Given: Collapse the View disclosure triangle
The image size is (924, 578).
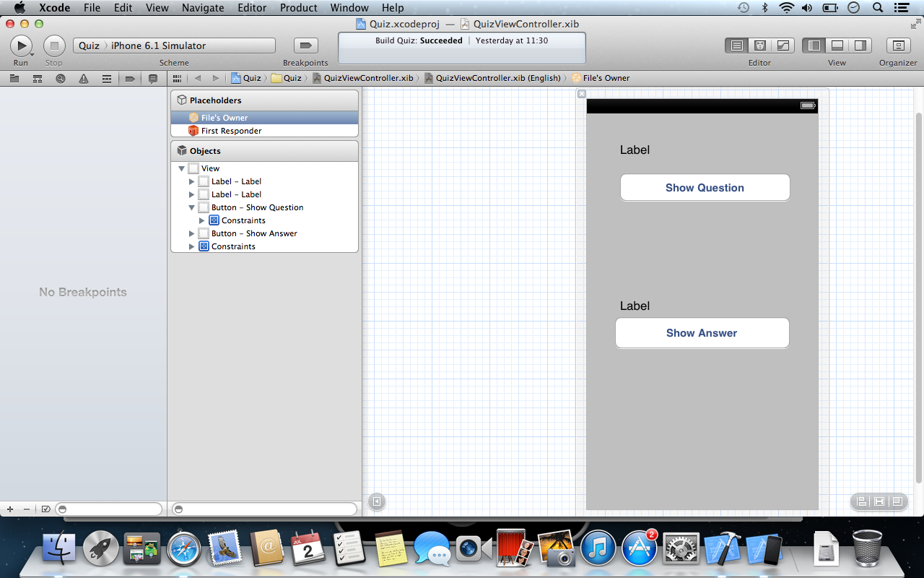Looking at the screenshot, I should [181, 168].
